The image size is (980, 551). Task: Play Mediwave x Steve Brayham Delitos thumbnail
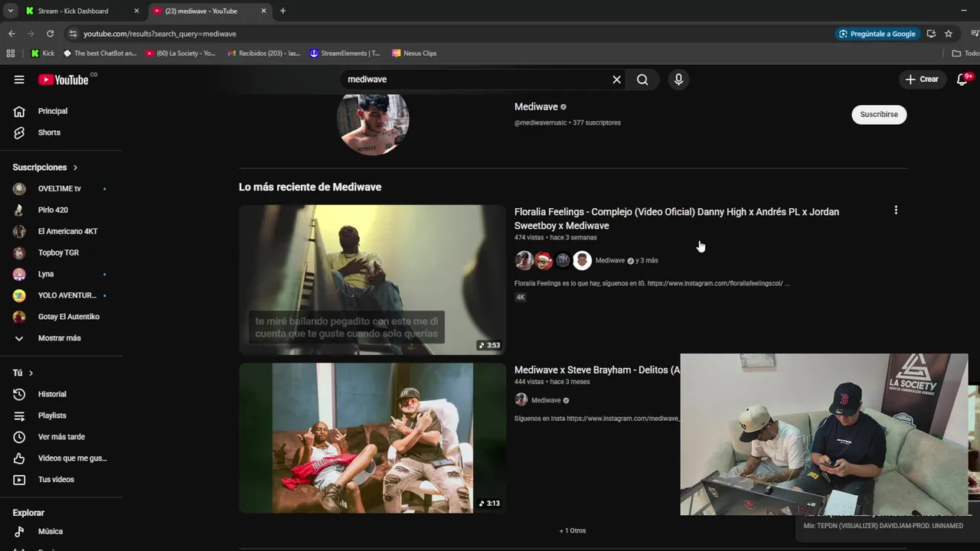(372, 438)
